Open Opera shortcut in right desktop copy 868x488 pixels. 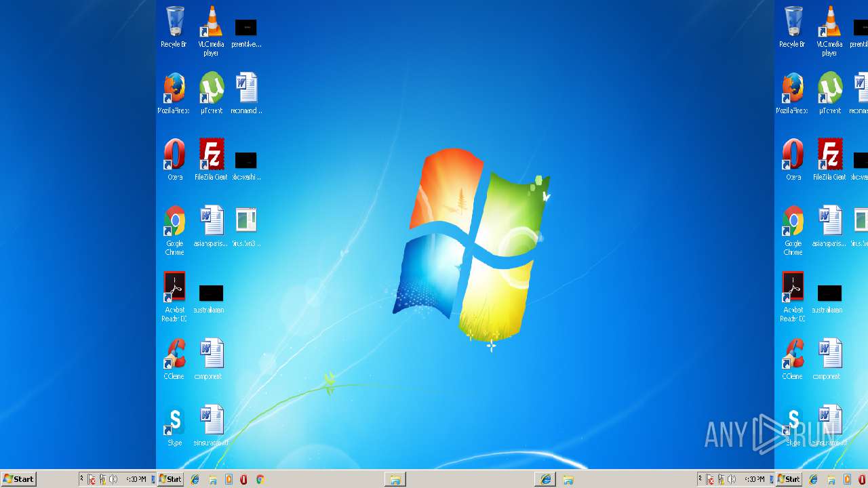(x=793, y=160)
